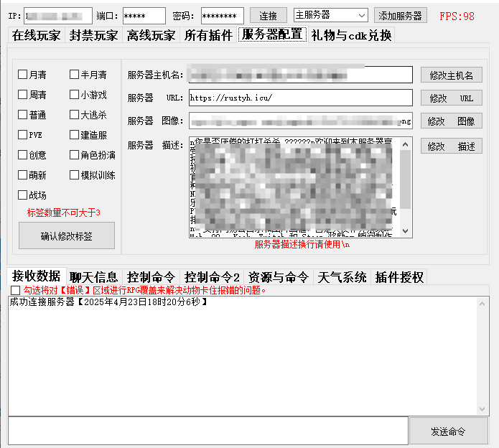Viewport: 499px width, 448px height.
Task: Go to the 资源与命令 tab
Action: (x=279, y=277)
